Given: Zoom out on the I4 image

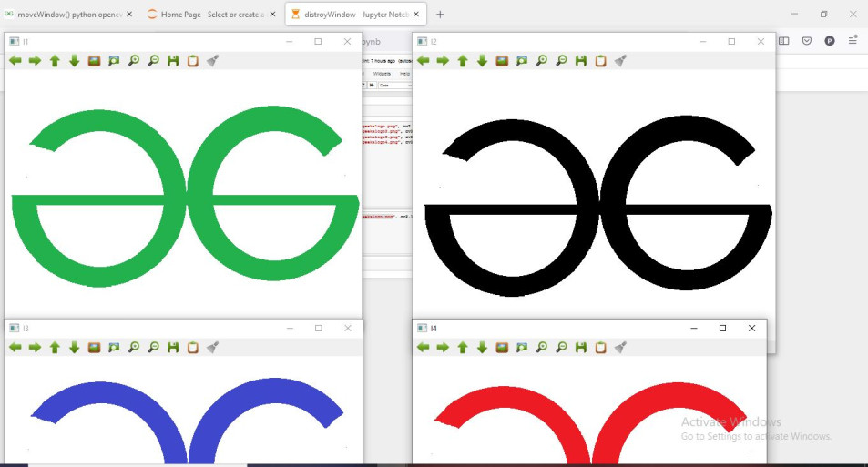Looking at the screenshot, I should click(561, 348).
